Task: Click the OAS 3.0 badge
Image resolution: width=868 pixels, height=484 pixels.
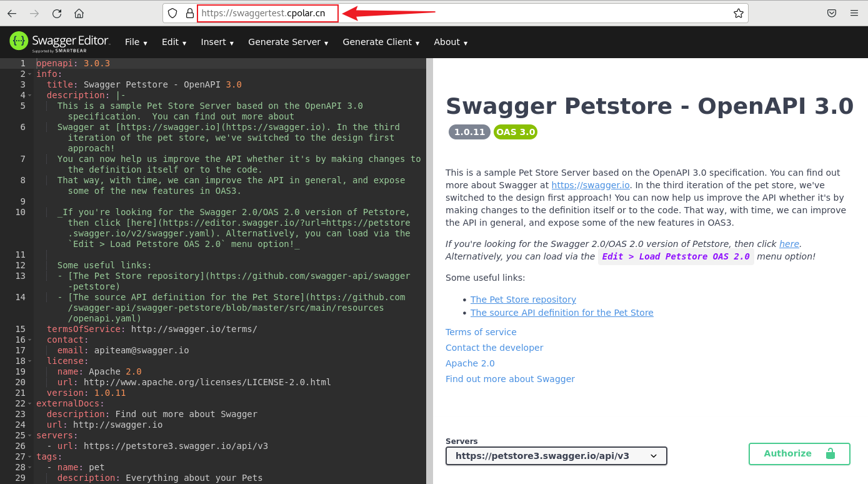Action: coord(516,132)
